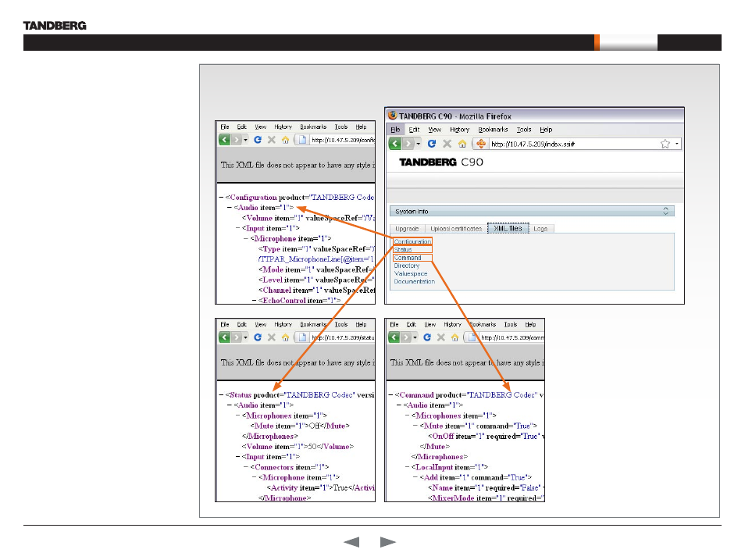Go back in the Configuration XML window
The image size is (745, 560).
click(x=224, y=140)
